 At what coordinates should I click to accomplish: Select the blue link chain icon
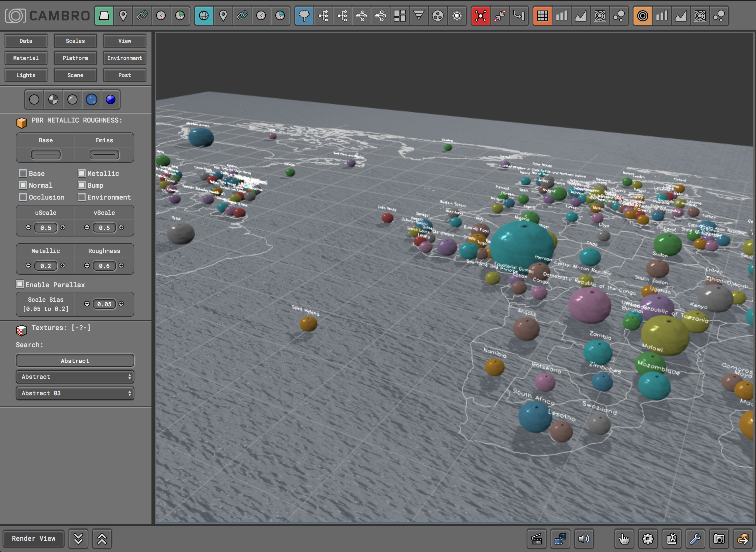coord(242,16)
